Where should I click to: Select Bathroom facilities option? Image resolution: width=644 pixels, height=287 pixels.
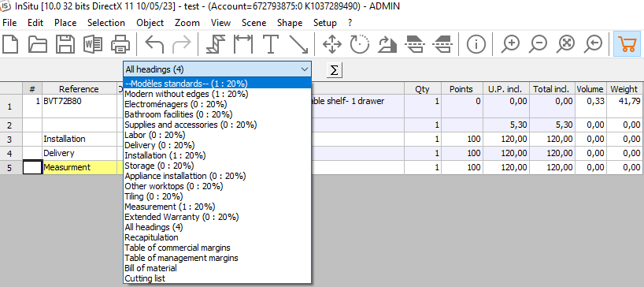click(x=217, y=114)
